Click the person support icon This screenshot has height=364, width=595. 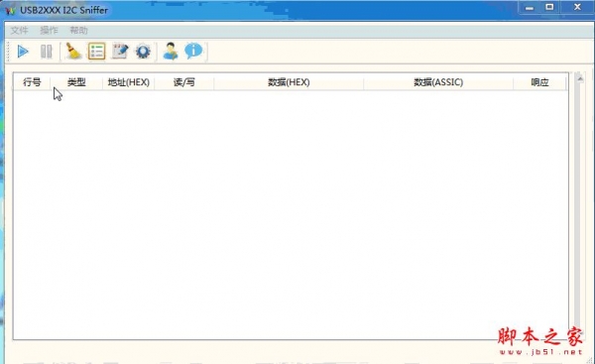tap(171, 52)
